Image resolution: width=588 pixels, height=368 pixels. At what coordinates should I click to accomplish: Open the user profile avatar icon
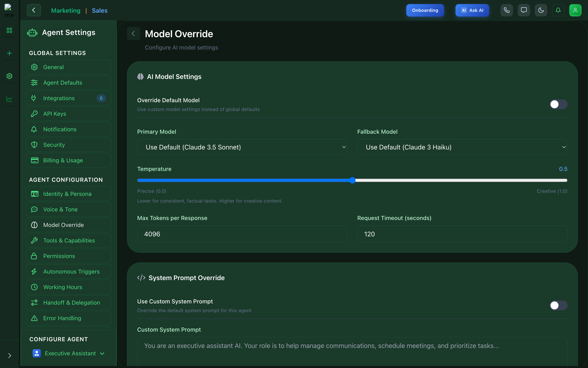[x=575, y=10]
